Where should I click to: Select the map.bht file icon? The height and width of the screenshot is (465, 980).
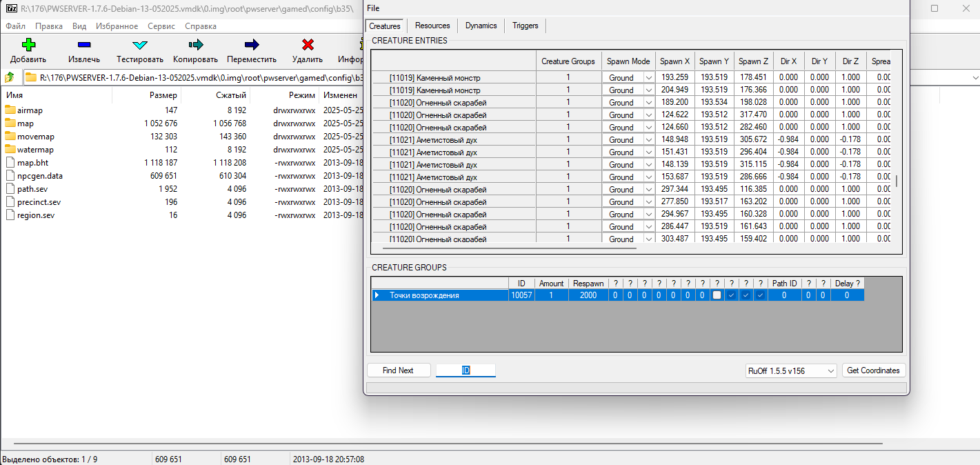click(x=10, y=163)
